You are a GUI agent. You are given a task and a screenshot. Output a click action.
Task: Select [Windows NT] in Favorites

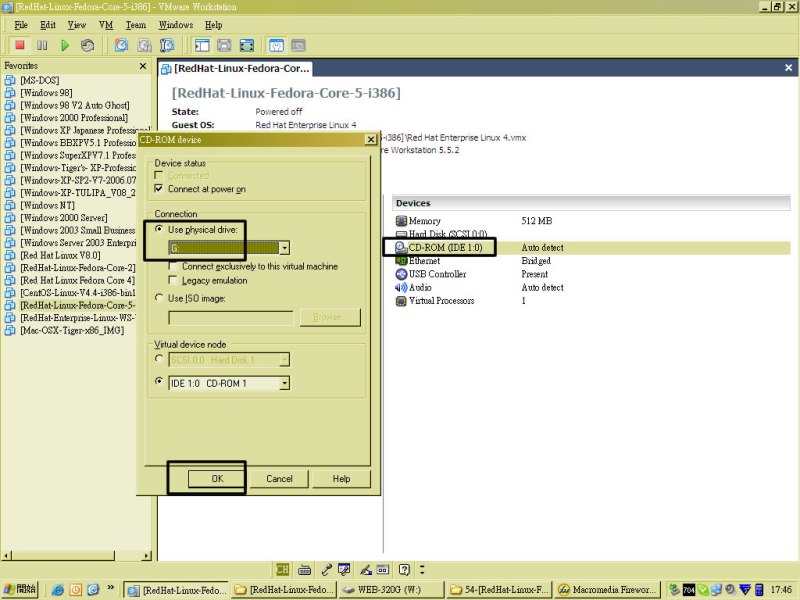click(x=47, y=205)
